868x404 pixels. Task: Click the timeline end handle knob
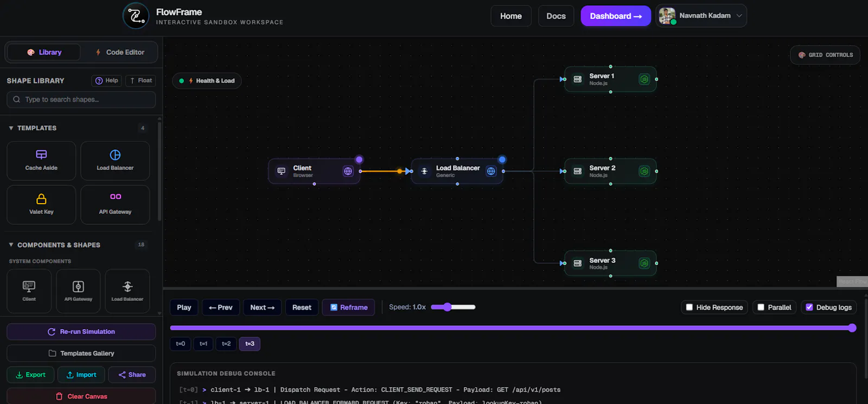tap(852, 328)
